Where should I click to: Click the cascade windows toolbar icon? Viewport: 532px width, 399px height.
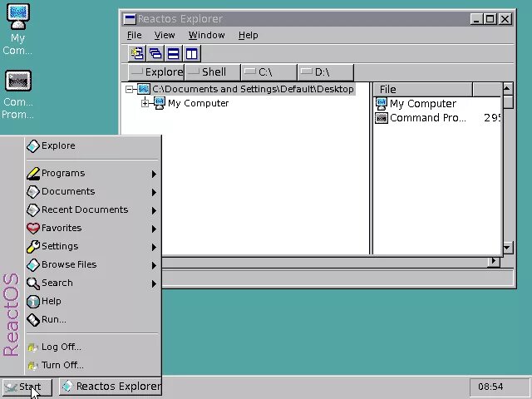(155, 53)
